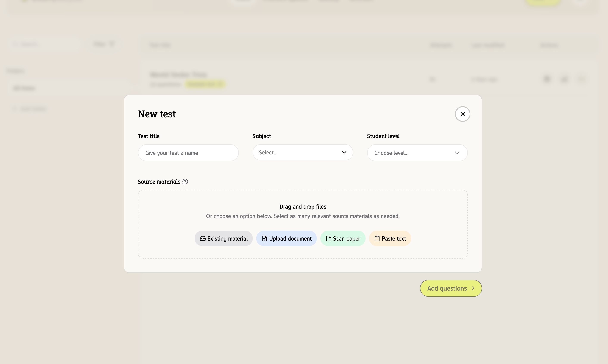Close the New test dialog
This screenshot has height=364, width=608.
[x=462, y=114]
